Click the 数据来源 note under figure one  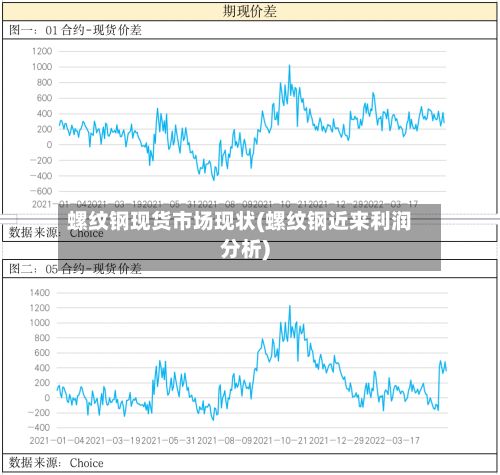click(x=56, y=232)
